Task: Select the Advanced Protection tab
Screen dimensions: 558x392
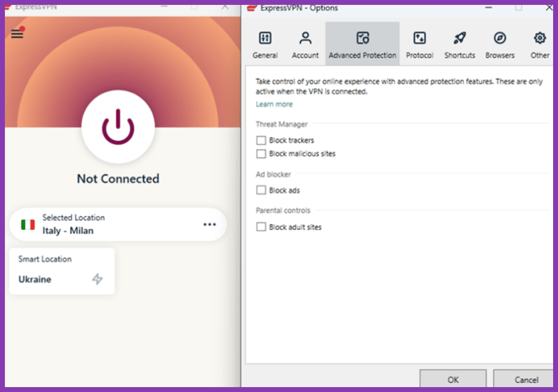Action: 362,44
